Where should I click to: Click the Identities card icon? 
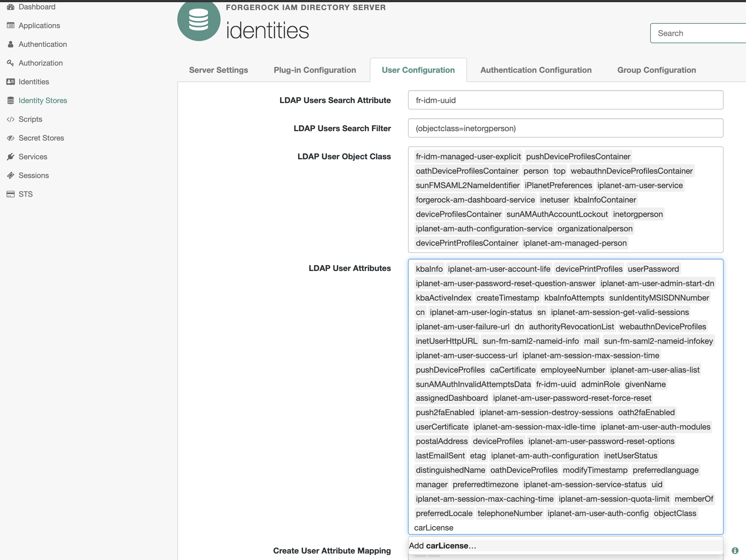point(10,82)
